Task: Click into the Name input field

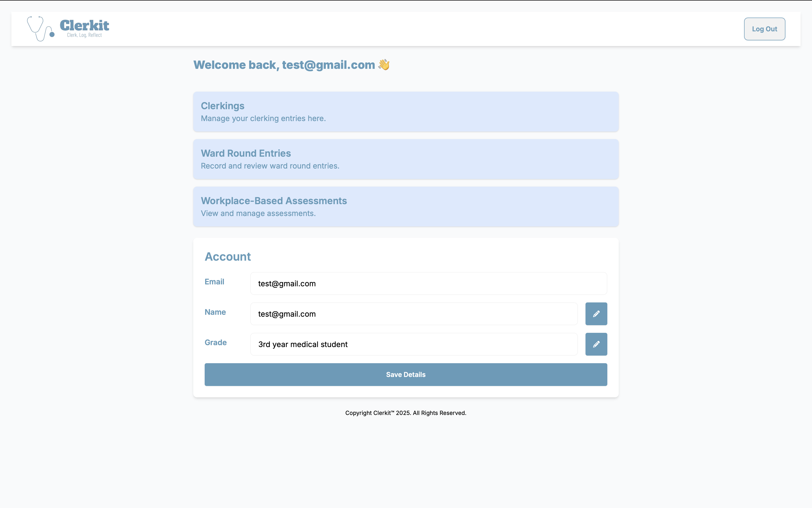Action: (x=414, y=314)
